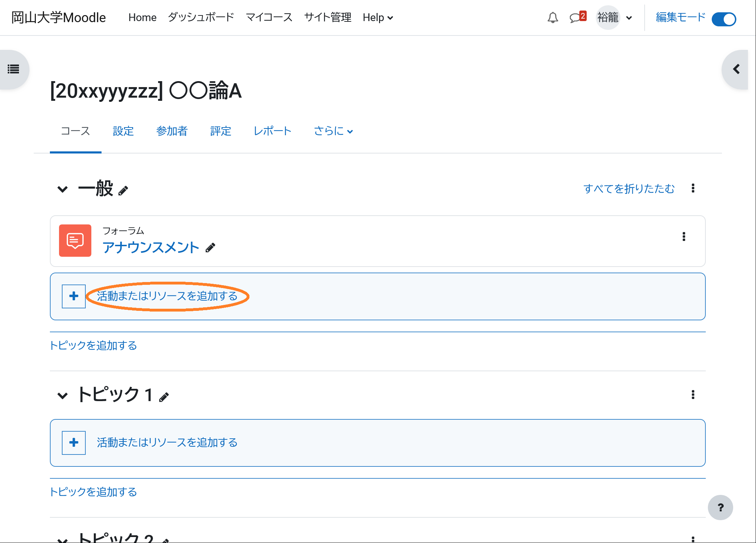
Task: Open サイト管理 in the top navigation
Action: pyautogui.click(x=328, y=18)
